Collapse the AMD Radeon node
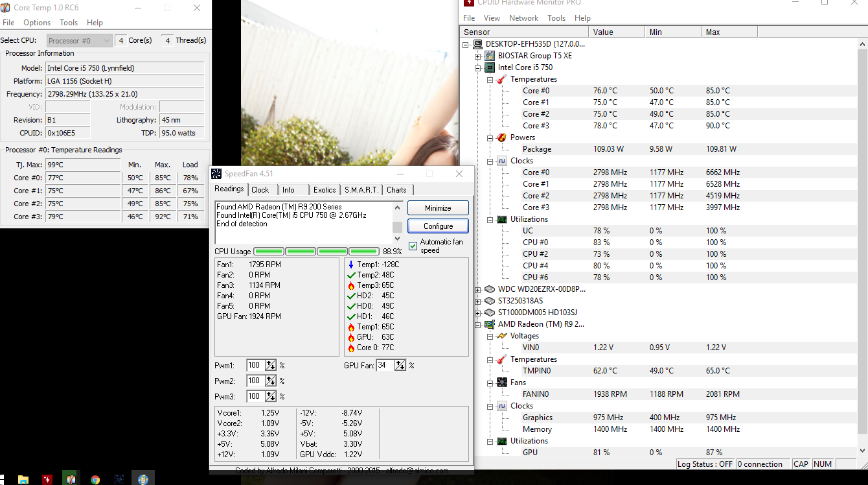 click(478, 324)
